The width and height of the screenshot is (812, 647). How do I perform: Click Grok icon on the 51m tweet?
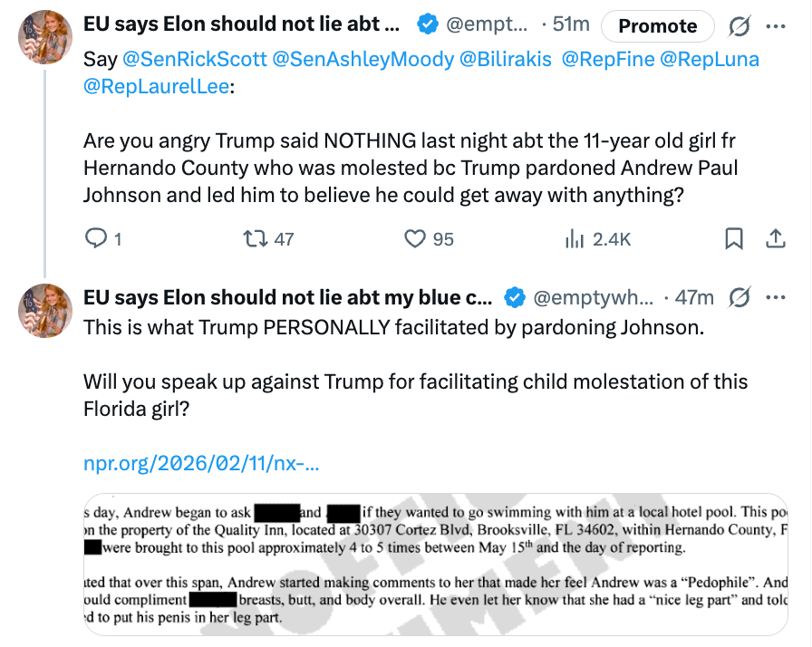[x=739, y=26]
